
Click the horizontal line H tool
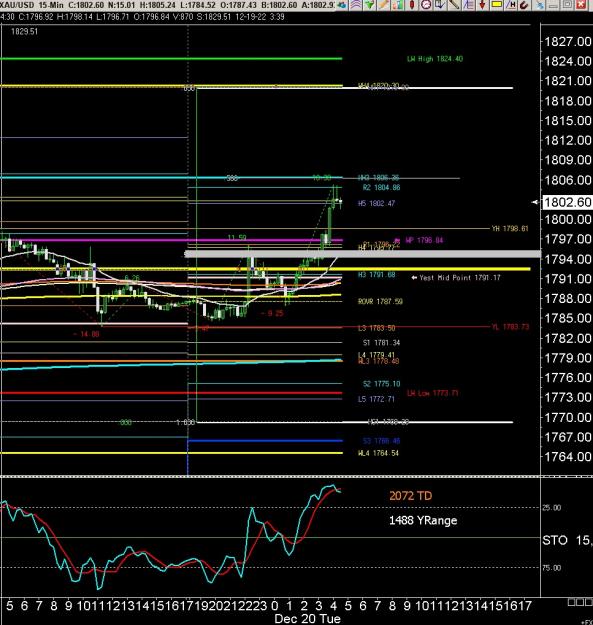tap(511, 5)
